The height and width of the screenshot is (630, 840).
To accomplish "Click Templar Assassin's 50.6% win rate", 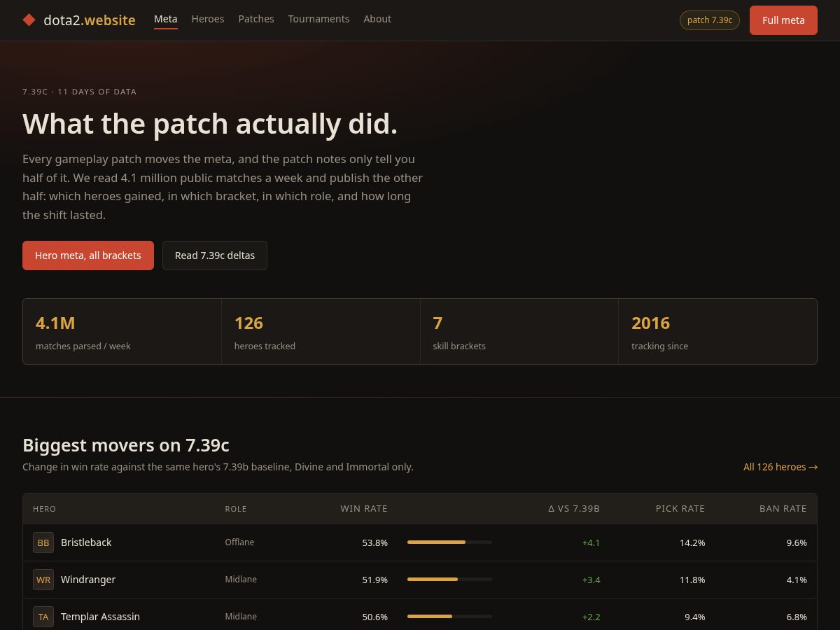I will [x=374, y=617].
